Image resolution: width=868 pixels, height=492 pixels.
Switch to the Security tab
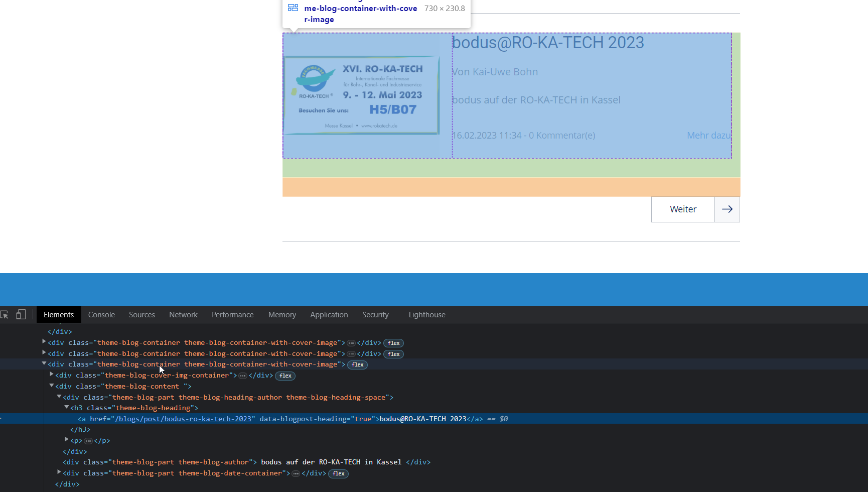375,315
